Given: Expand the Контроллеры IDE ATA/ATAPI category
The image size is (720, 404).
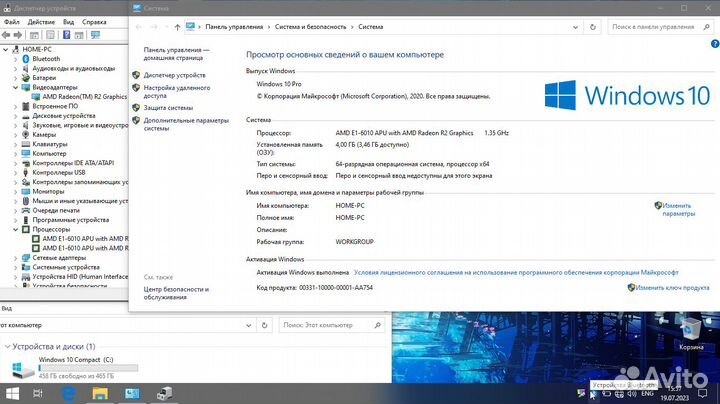Looking at the screenshot, I should click(x=16, y=163).
